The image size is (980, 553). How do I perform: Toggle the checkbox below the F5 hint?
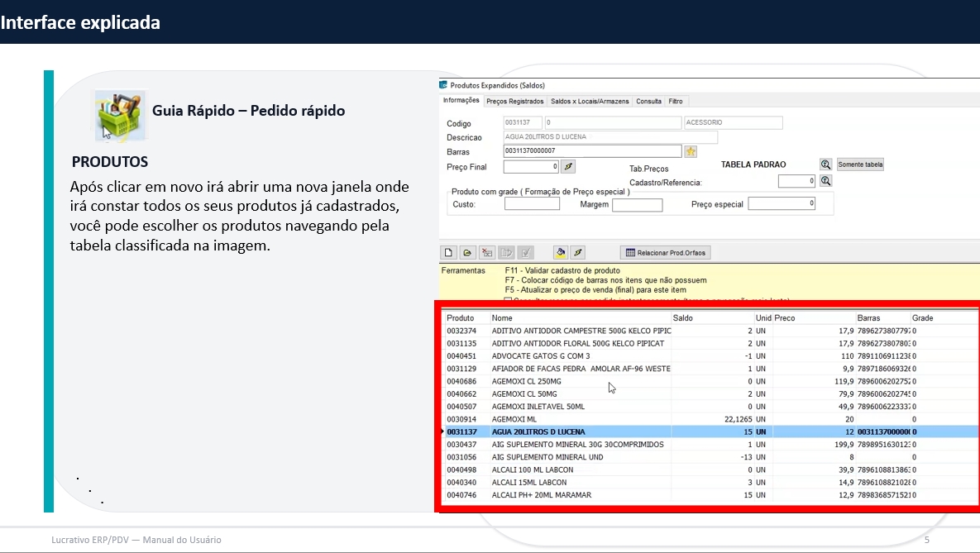[509, 300]
